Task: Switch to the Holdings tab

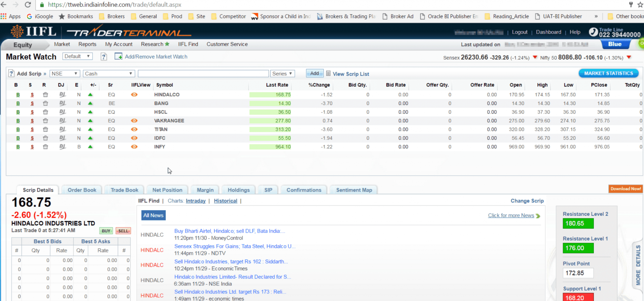Action: pyautogui.click(x=239, y=190)
